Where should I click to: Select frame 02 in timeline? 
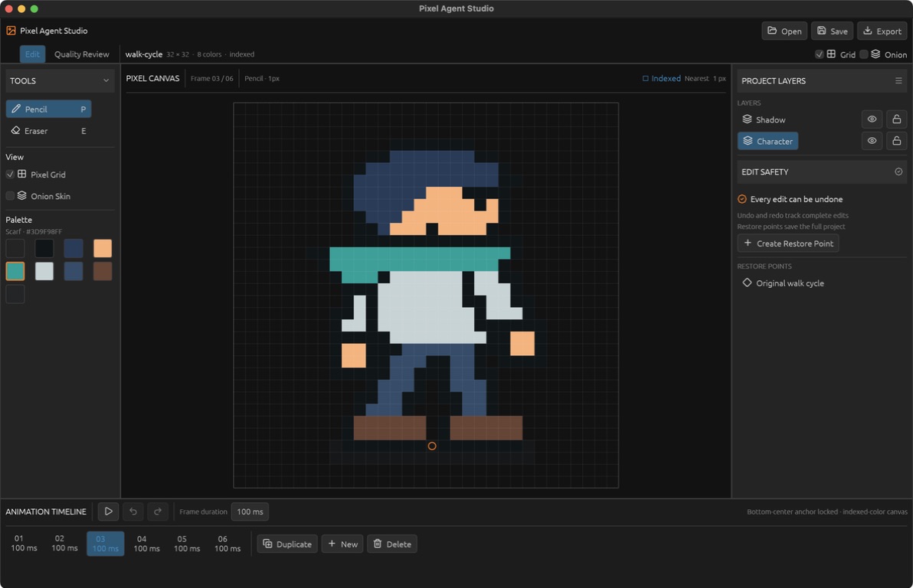(x=64, y=544)
